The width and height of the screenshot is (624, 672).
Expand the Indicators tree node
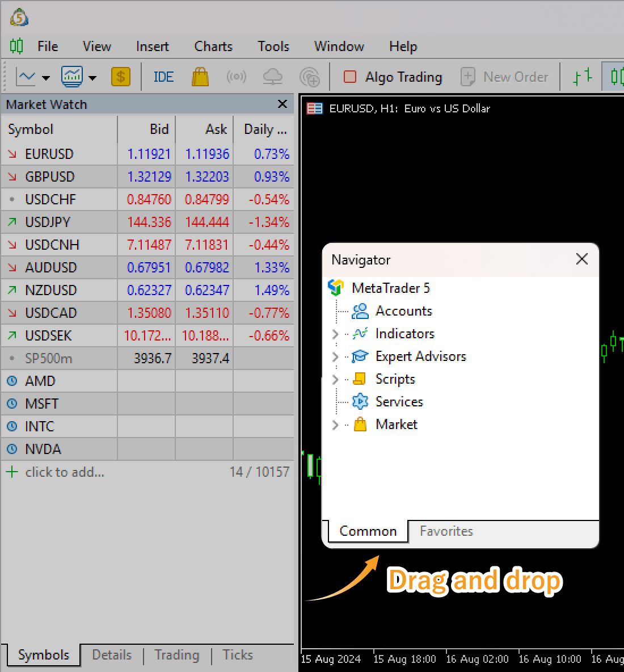tap(335, 334)
